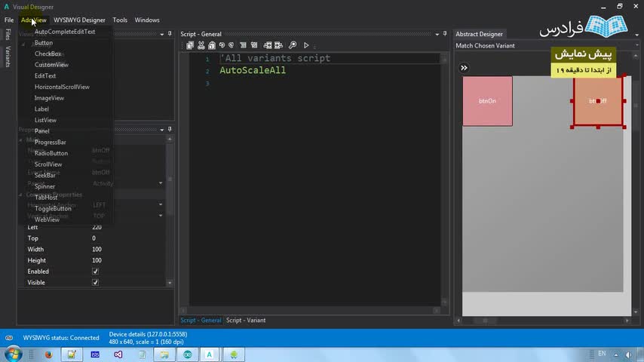
Task: Open Script - General panel options arrow
Action: tap(437, 34)
